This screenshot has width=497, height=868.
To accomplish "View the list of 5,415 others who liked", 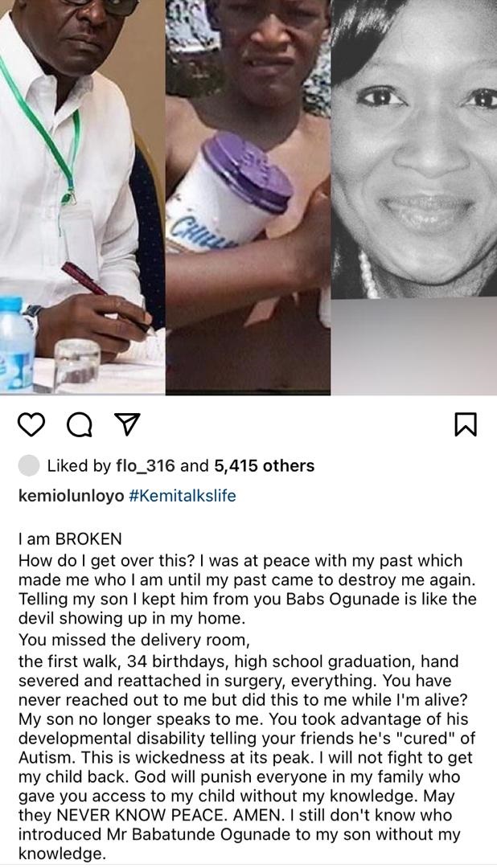I will point(264,465).
